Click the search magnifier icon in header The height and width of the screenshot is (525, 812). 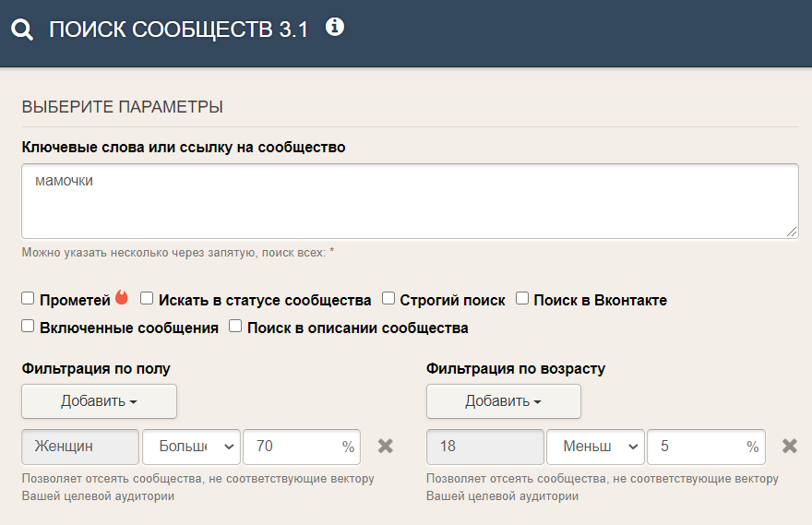(22, 30)
